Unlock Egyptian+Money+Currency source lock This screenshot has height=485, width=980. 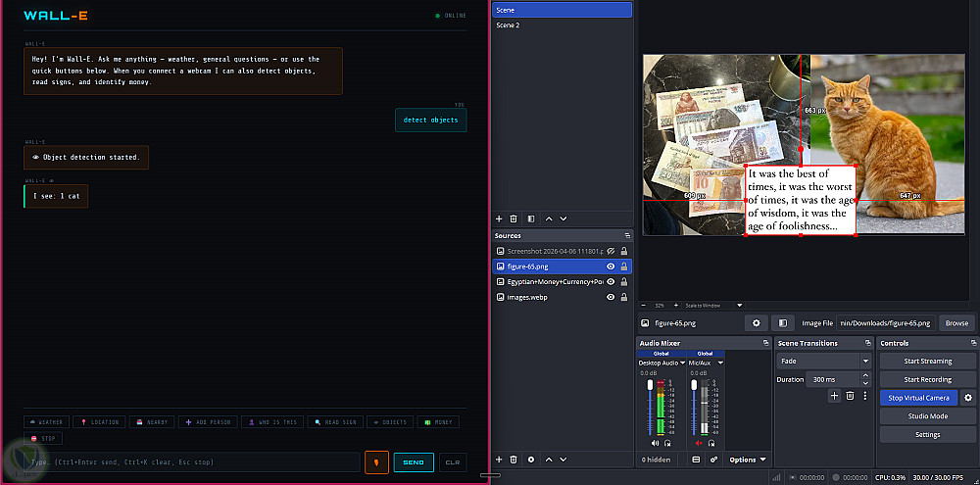623,282
